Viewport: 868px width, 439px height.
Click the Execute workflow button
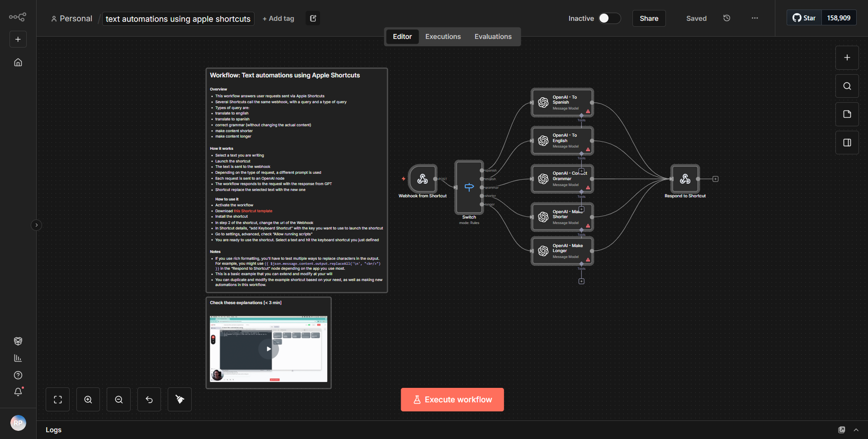pyautogui.click(x=452, y=400)
